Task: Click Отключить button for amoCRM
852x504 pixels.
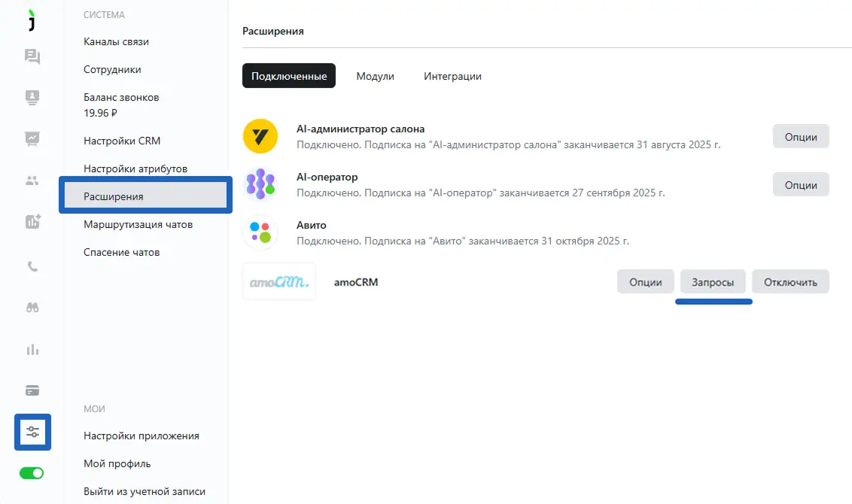Action: click(x=790, y=282)
